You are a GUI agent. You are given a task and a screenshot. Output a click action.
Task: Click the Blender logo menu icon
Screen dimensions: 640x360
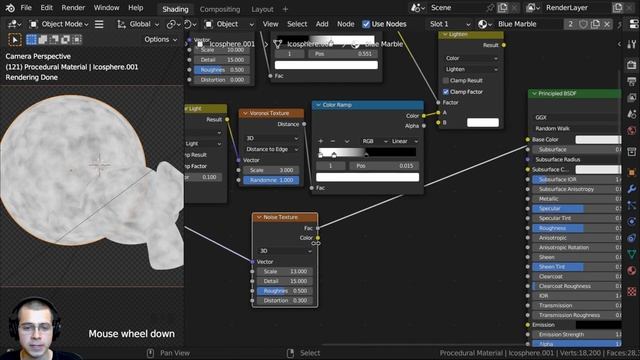pos(10,8)
